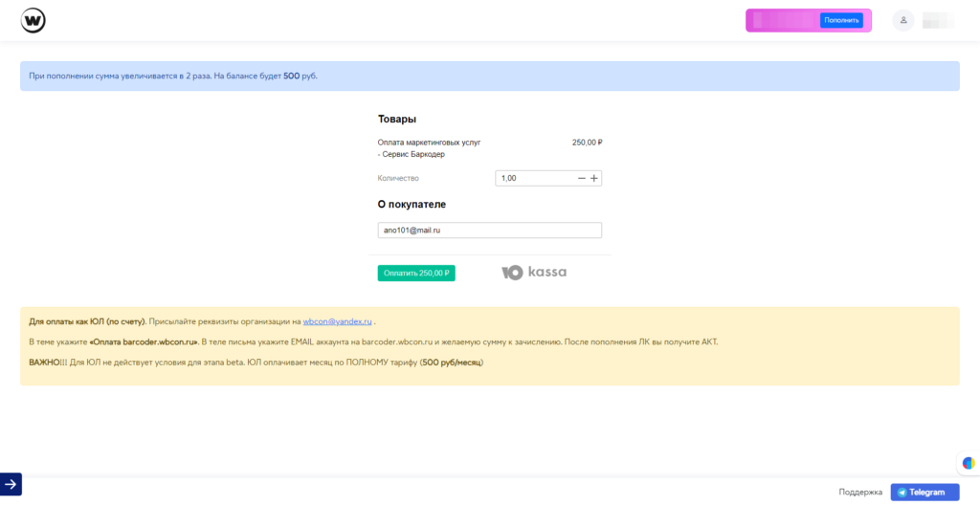
Task: Click the 250,00 ₽ item price
Action: [x=587, y=143]
